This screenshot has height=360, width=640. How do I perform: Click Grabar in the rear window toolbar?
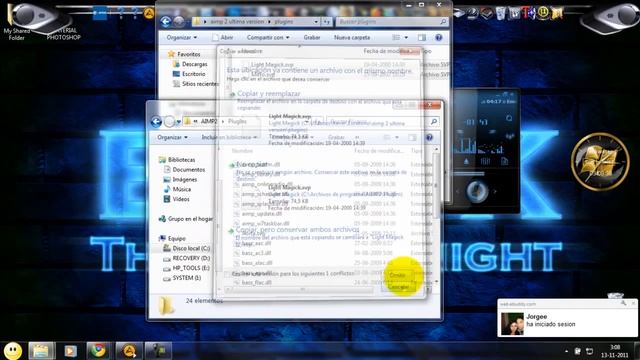311,38
